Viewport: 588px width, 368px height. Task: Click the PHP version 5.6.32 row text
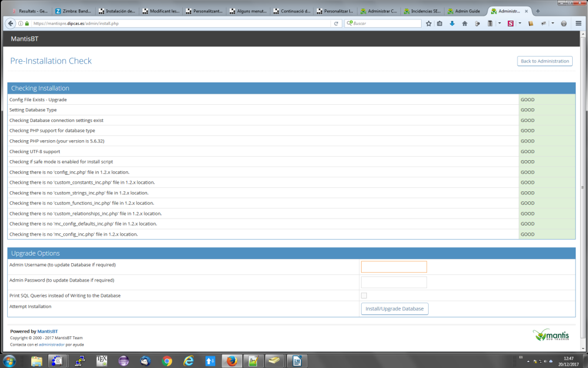(x=56, y=141)
